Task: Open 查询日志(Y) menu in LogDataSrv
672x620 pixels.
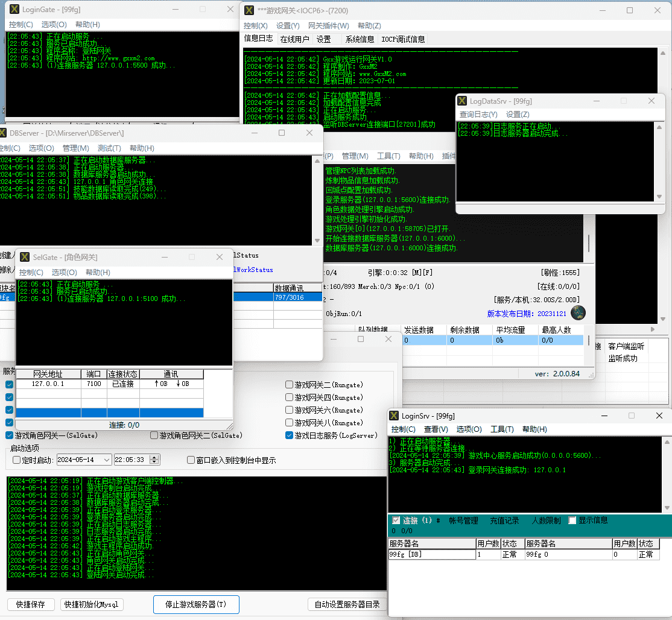Action: tap(478, 115)
